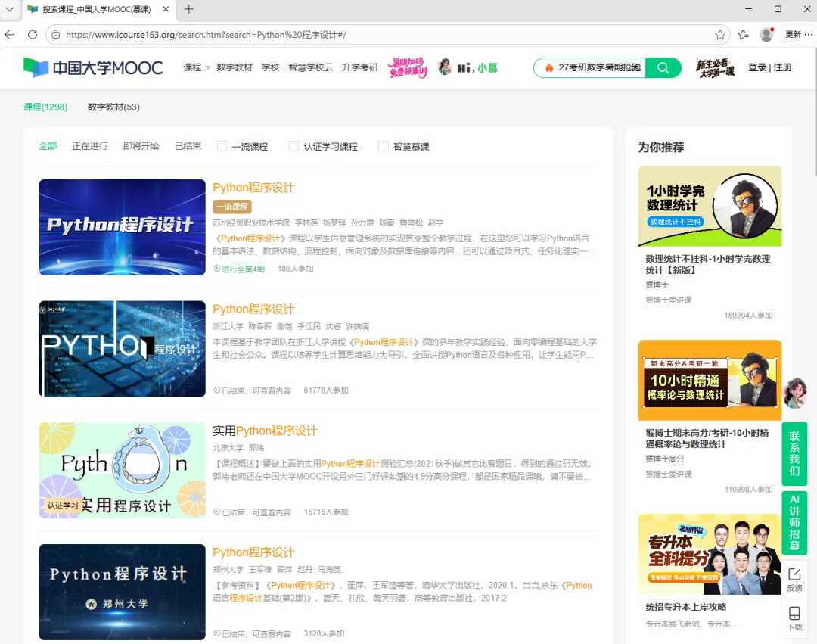
Task: Open a new browser tab
Action: (x=188, y=9)
